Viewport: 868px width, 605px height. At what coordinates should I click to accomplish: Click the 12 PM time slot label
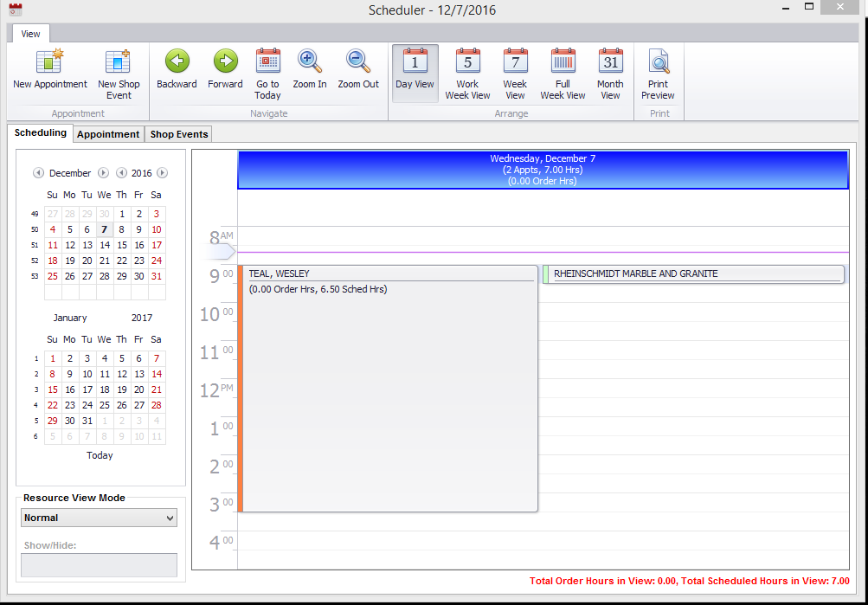(x=217, y=390)
